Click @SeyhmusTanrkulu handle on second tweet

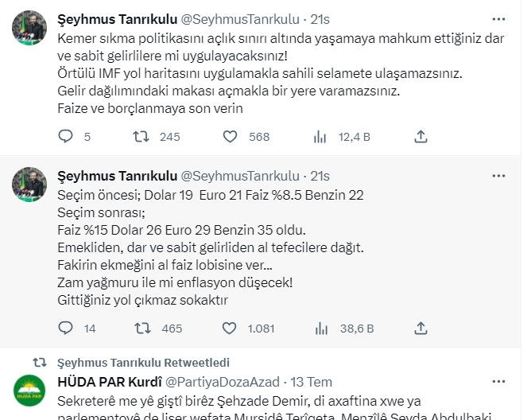point(240,176)
